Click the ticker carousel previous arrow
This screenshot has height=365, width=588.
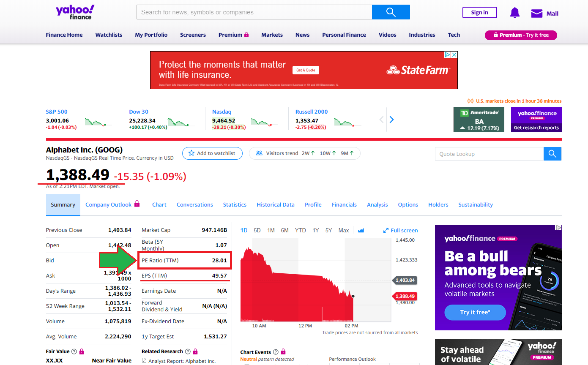click(x=381, y=120)
